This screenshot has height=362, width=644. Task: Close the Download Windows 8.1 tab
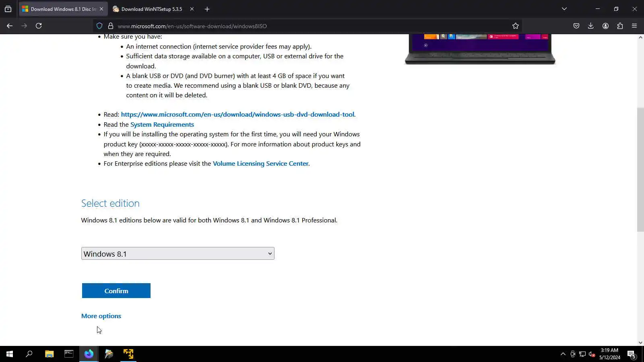pyautogui.click(x=101, y=9)
